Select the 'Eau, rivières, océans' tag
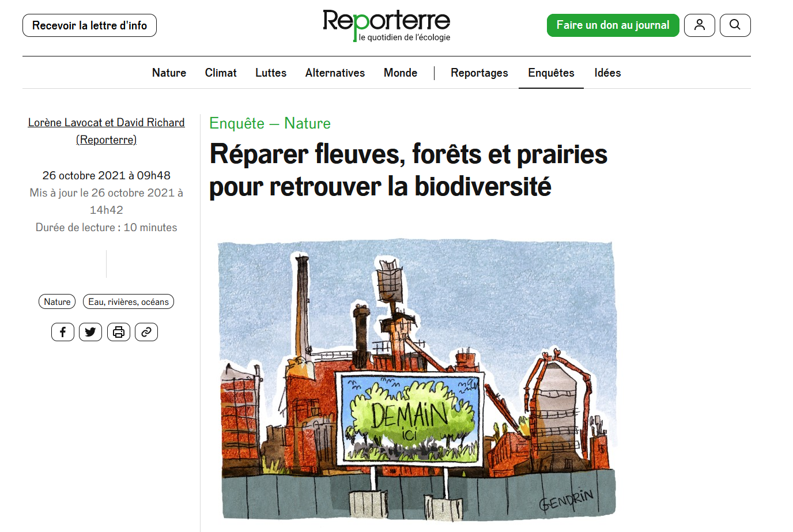The image size is (793, 532). [x=129, y=301]
